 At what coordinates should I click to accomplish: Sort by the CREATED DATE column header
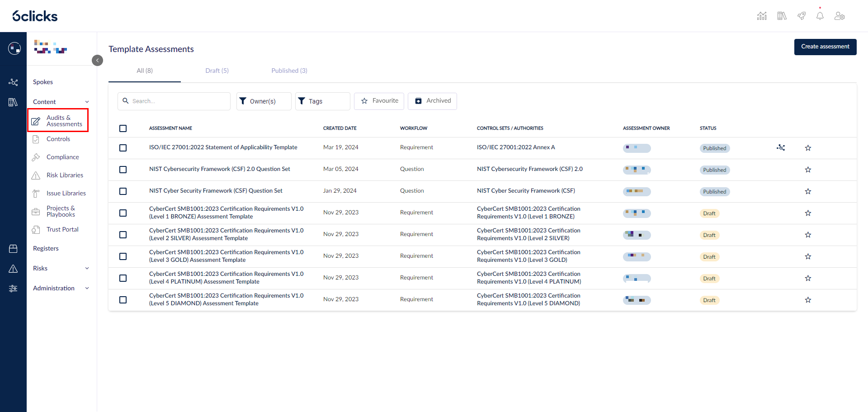[x=340, y=128]
